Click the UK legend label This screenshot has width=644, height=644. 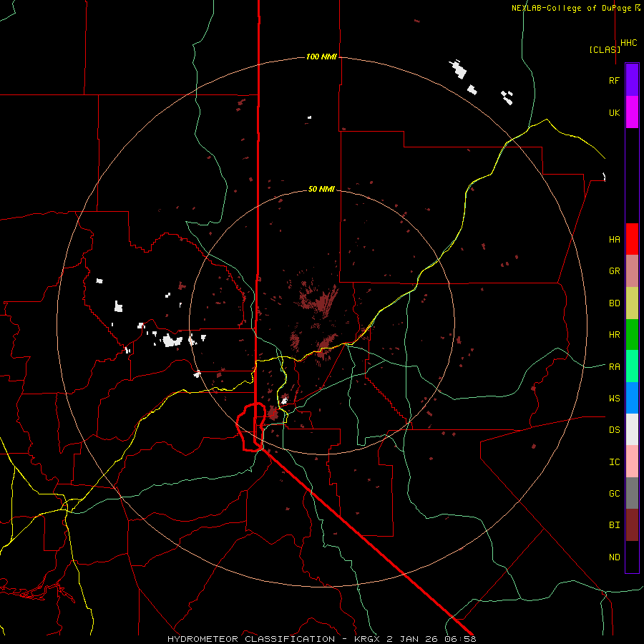click(614, 112)
